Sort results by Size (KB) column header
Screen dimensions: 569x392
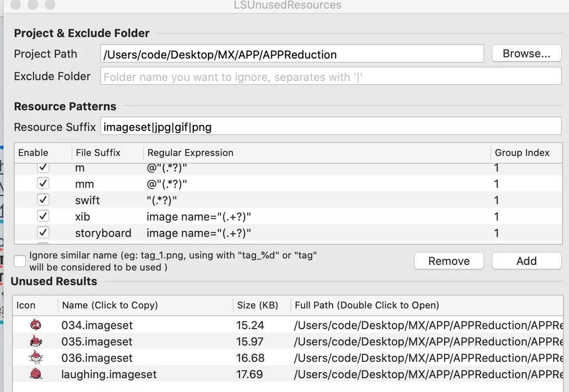pos(257,305)
